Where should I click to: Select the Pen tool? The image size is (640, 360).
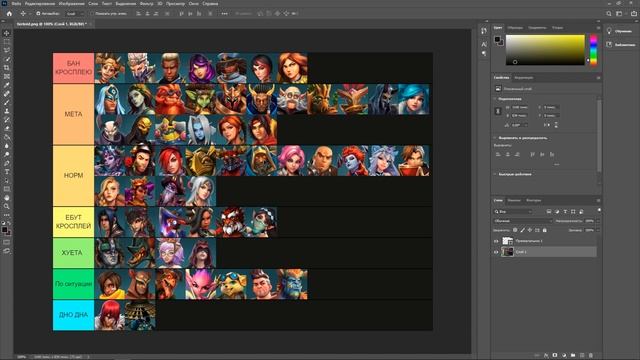pos(7,163)
